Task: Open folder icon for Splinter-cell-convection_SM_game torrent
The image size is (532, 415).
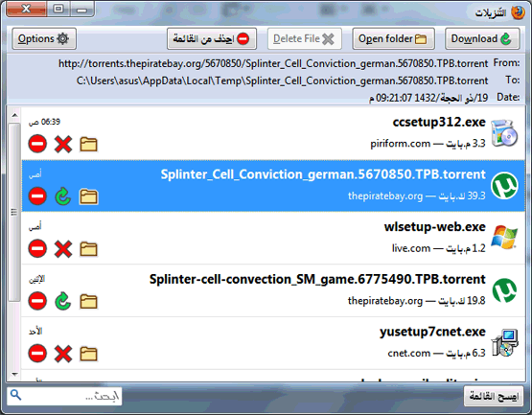Action: pos(88,301)
